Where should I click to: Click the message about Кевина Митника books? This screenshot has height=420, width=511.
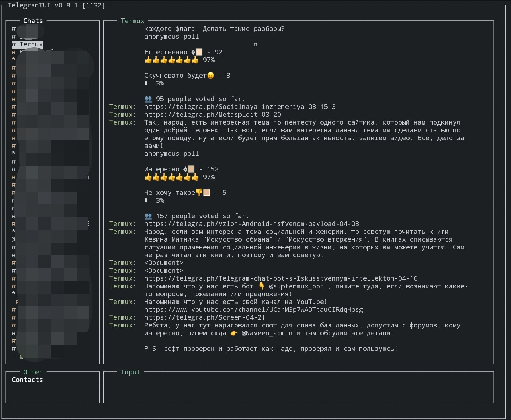pos(304,243)
